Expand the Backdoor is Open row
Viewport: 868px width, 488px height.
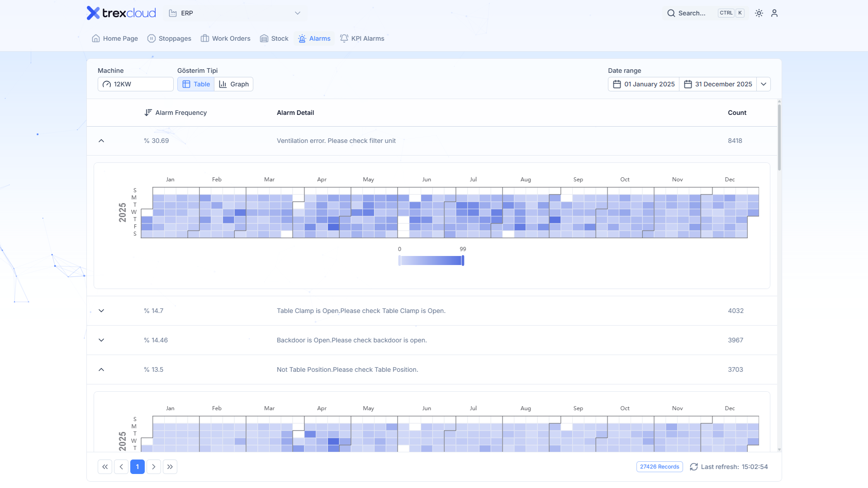(101, 340)
